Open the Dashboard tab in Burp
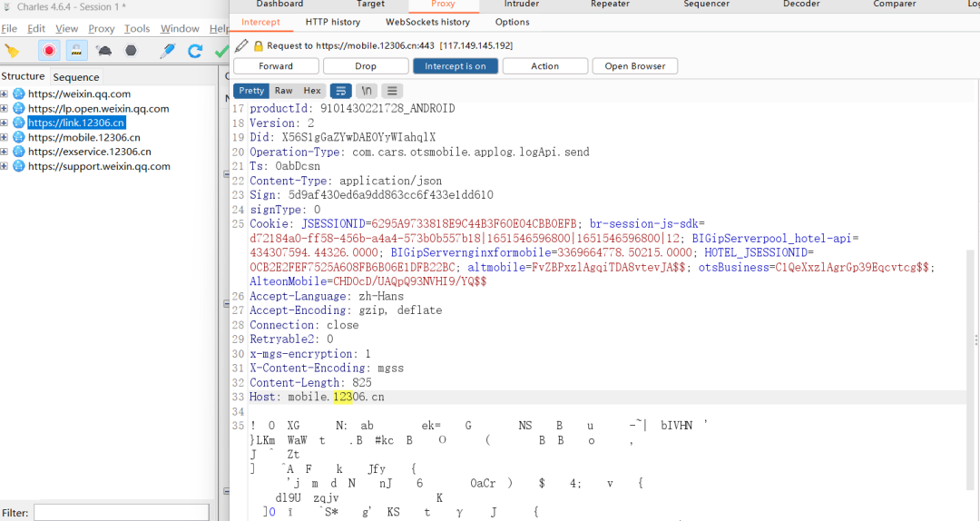The height and width of the screenshot is (521, 980). (279, 5)
